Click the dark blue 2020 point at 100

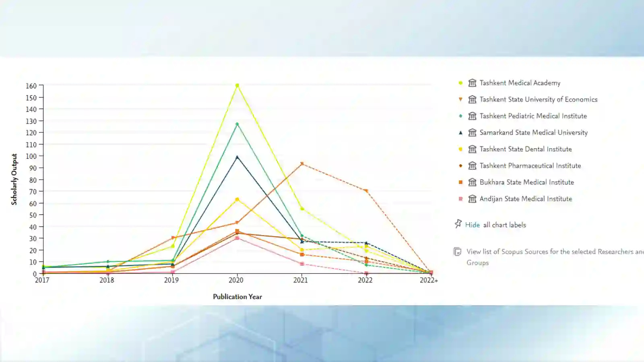point(237,157)
